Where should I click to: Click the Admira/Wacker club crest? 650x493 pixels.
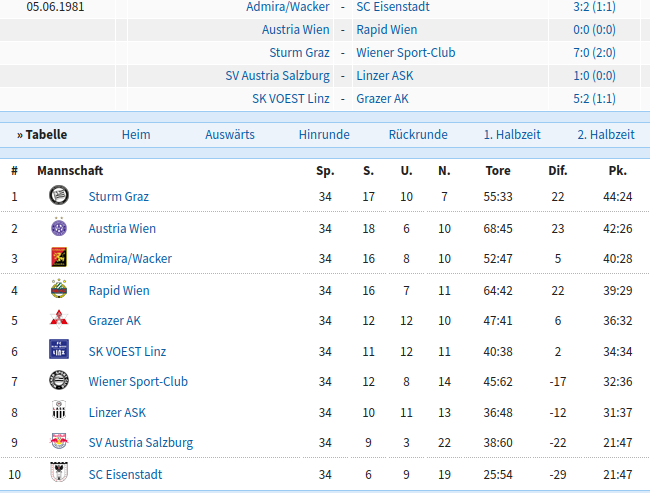point(59,257)
